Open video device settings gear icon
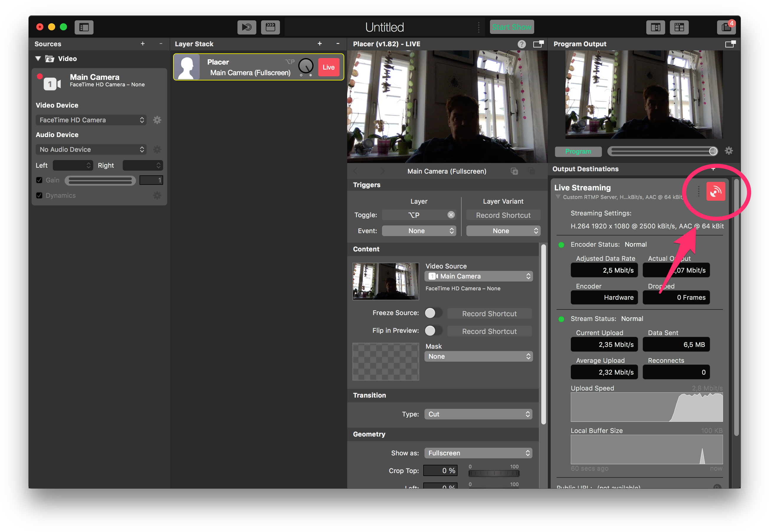This screenshot has height=532, width=769. (157, 120)
